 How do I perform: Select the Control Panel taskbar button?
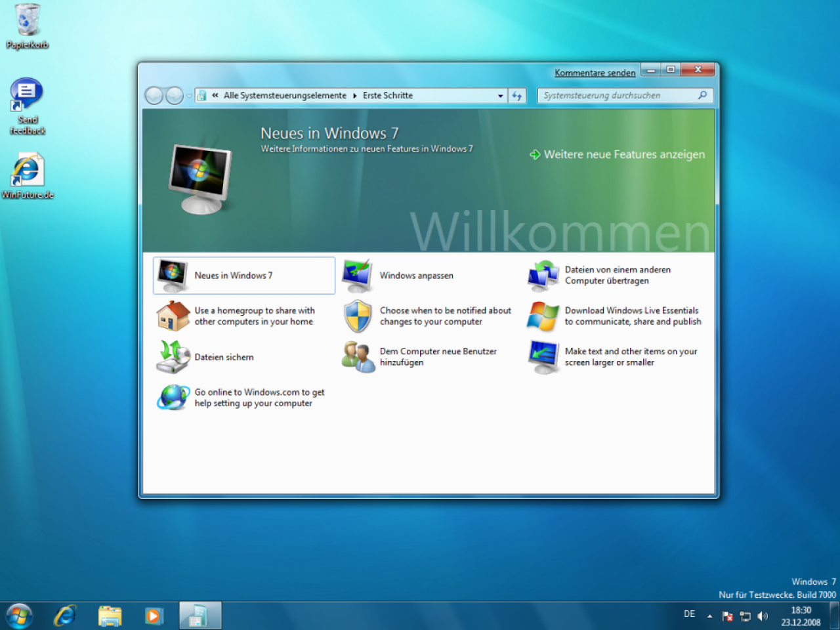coord(199,616)
